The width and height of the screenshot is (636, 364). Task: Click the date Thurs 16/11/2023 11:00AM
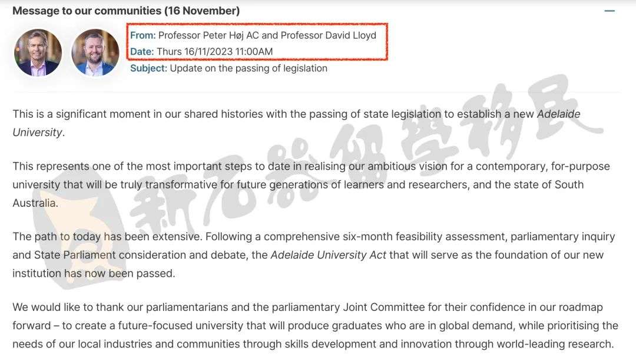[214, 51]
